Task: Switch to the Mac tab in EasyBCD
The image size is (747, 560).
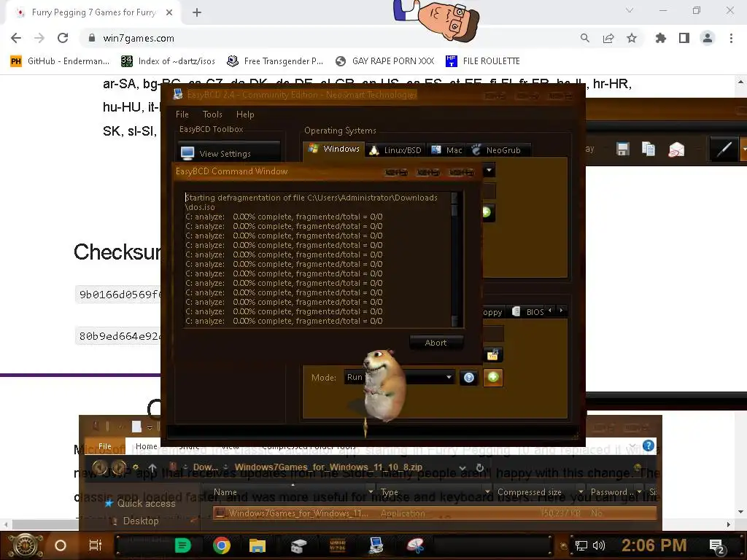Action: pyautogui.click(x=446, y=150)
